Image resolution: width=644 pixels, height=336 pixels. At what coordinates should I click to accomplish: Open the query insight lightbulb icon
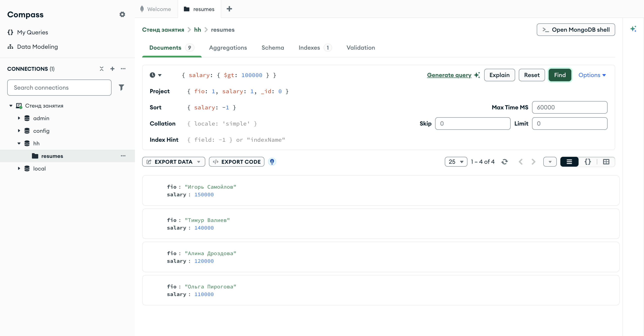pyautogui.click(x=272, y=162)
